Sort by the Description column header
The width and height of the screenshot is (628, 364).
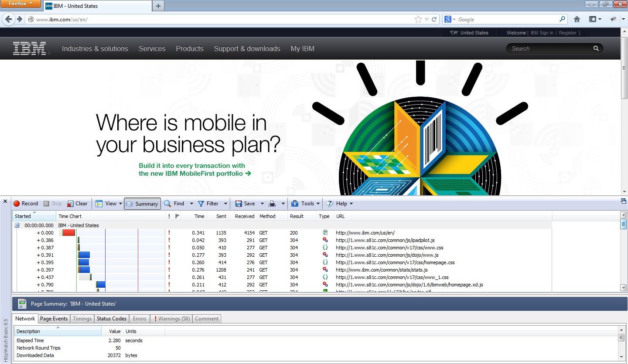pos(58,331)
